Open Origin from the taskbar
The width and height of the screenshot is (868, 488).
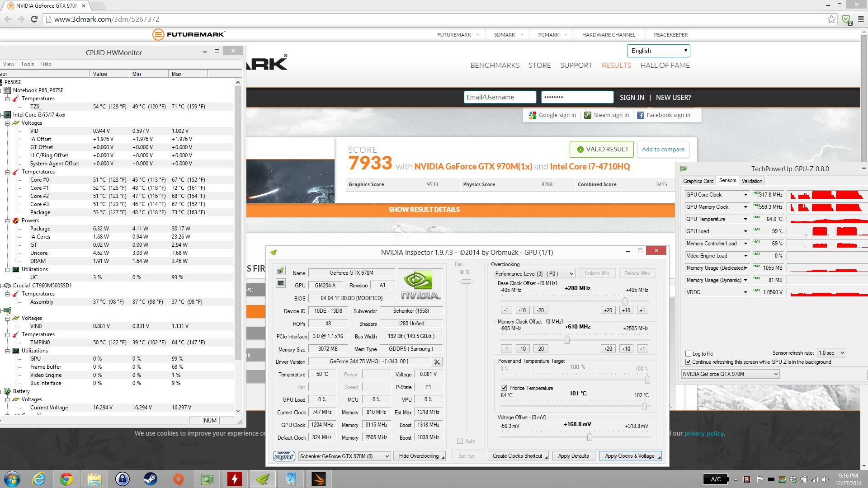tap(179, 479)
